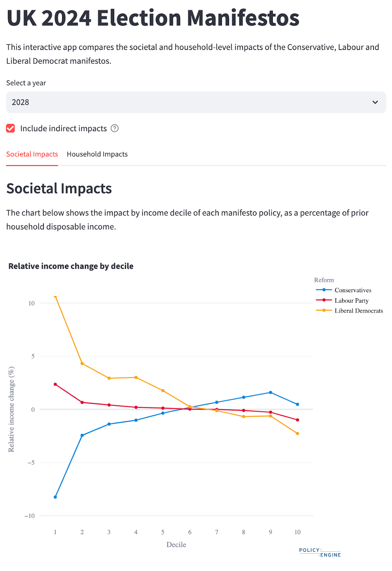Click the Liberal Democrats point at decile 4
Image resolution: width=392 pixels, height=571 pixels.
click(x=136, y=378)
